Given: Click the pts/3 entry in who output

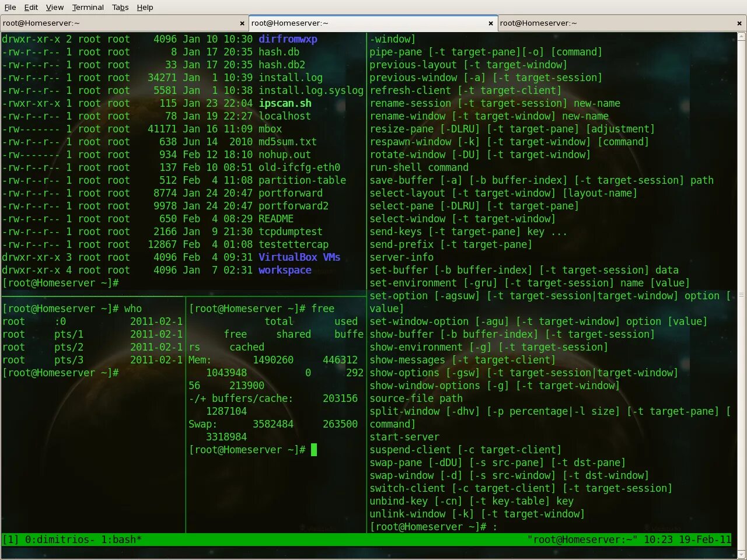Looking at the screenshot, I should coord(69,360).
